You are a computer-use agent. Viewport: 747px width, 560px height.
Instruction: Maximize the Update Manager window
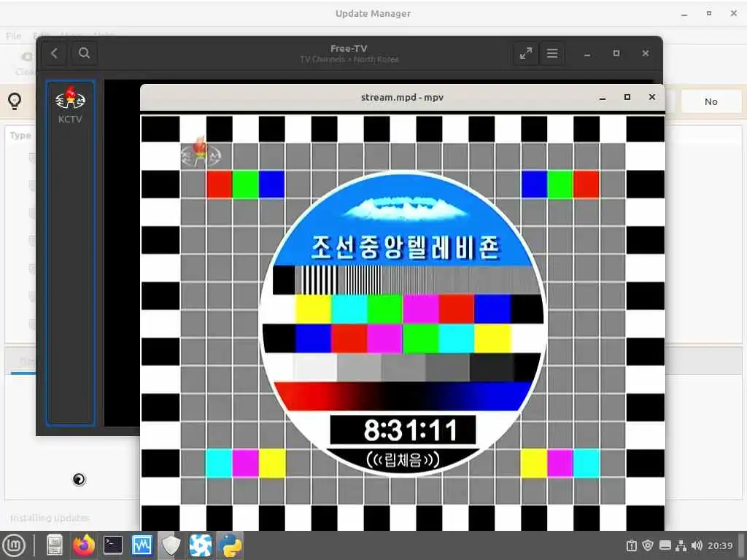point(709,13)
